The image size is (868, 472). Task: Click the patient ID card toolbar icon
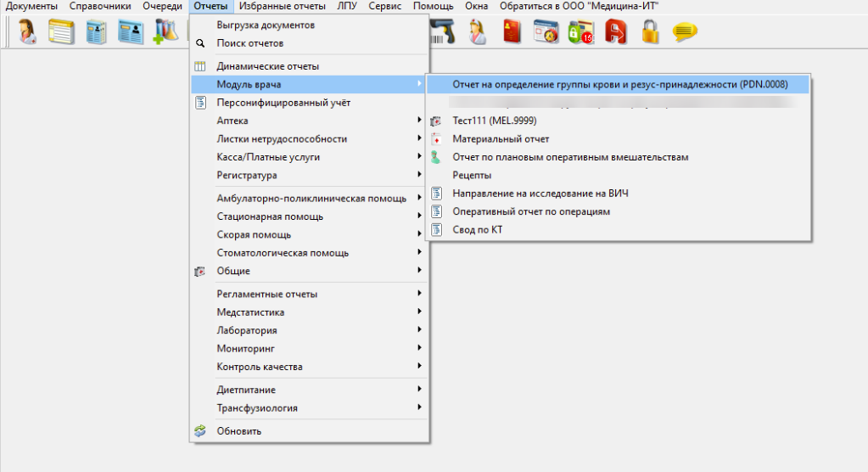tap(131, 31)
